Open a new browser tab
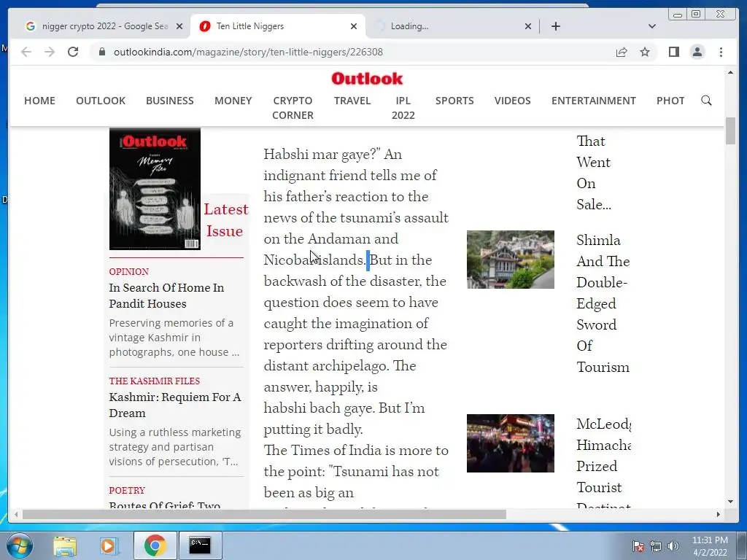The height and width of the screenshot is (560, 747). pyautogui.click(x=555, y=26)
